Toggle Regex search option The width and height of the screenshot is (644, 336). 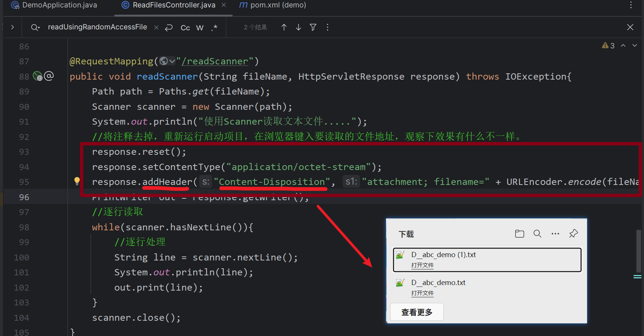point(214,28)
